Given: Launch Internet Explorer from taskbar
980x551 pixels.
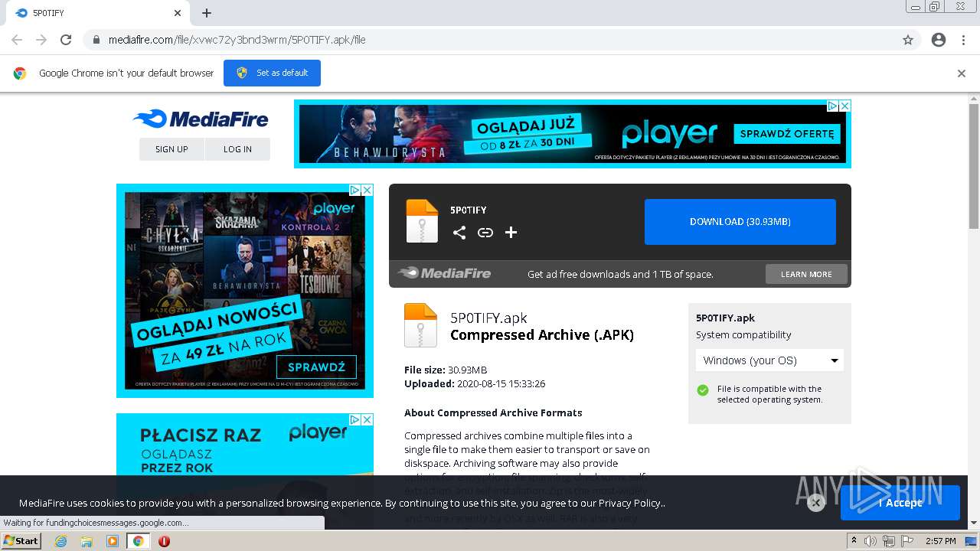Looking at the screenshot, I should pyautogui.click(x=61, y=541).
